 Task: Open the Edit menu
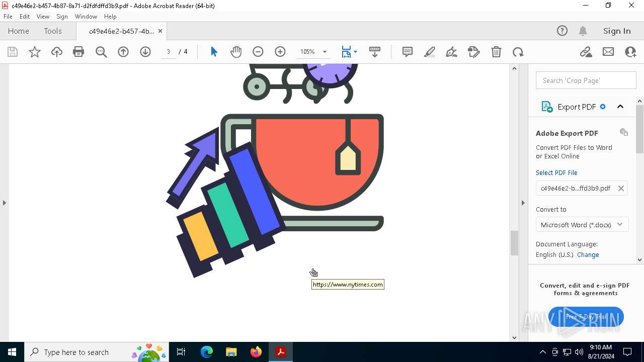pyautogui.click(x=25, y=17)
